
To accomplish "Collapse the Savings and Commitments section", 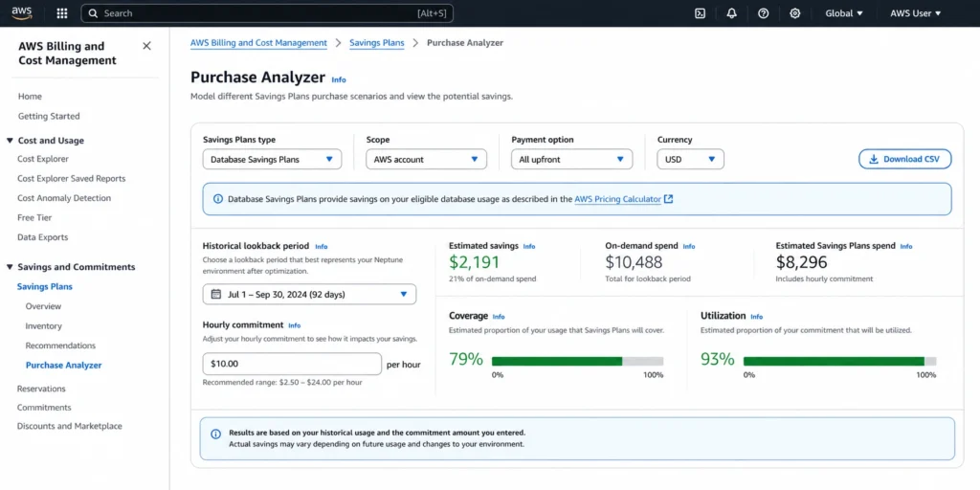I will [x=10, y=267].
